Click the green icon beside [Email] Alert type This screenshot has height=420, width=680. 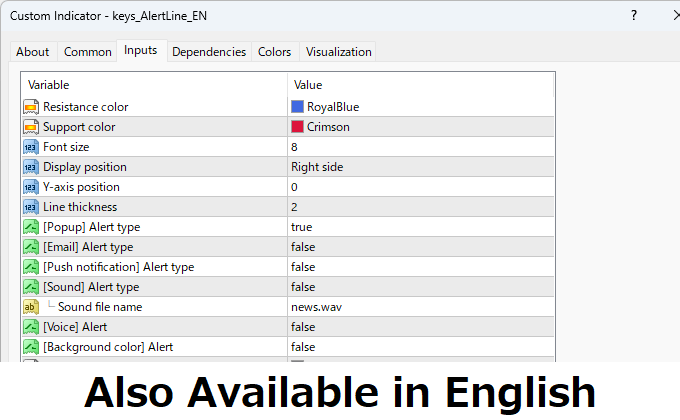tap(31, 247)
